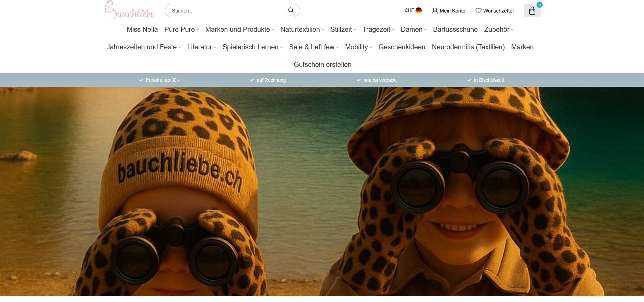Open the Miss Nella menu item
This screenshot has height=302, width=644.
tap(142, 30)
